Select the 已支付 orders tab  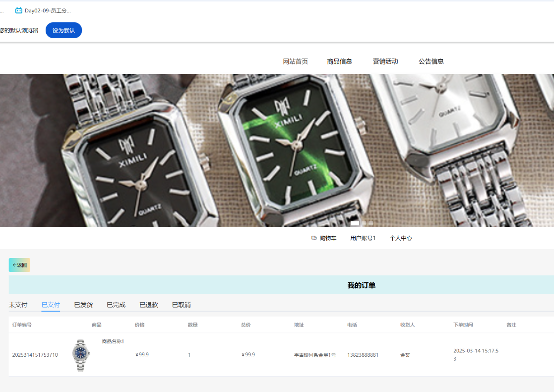(x=51, y=305)
